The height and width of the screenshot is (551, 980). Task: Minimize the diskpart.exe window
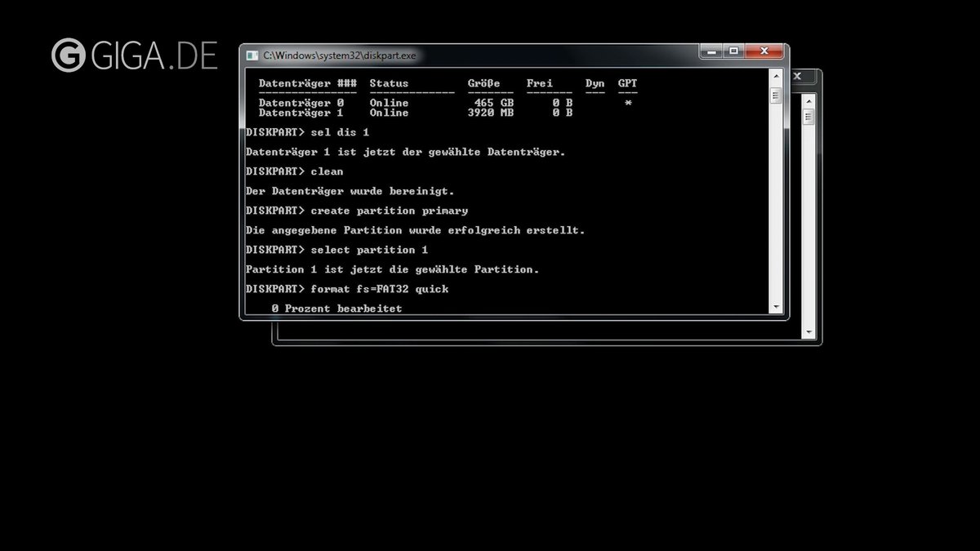pos(710,51)
